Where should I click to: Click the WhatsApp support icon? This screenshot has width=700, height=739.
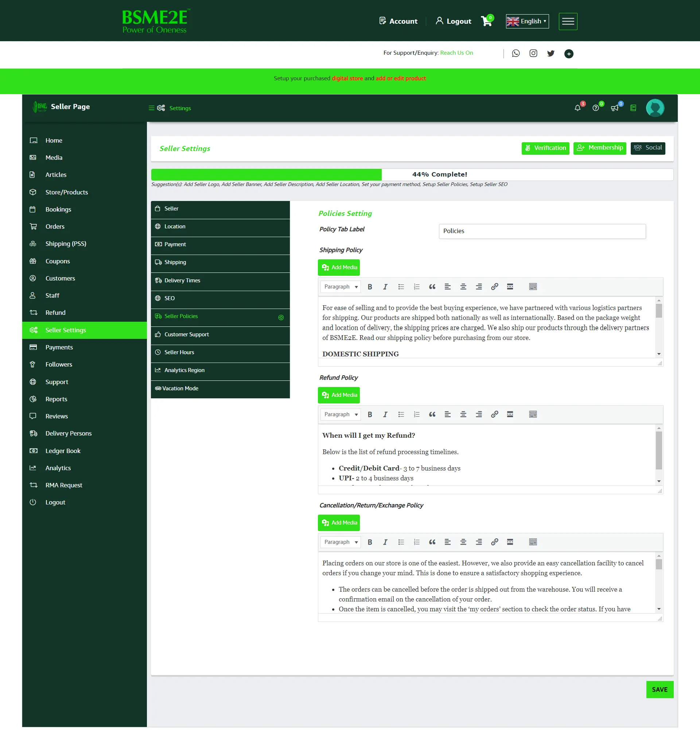pos(516,53)
